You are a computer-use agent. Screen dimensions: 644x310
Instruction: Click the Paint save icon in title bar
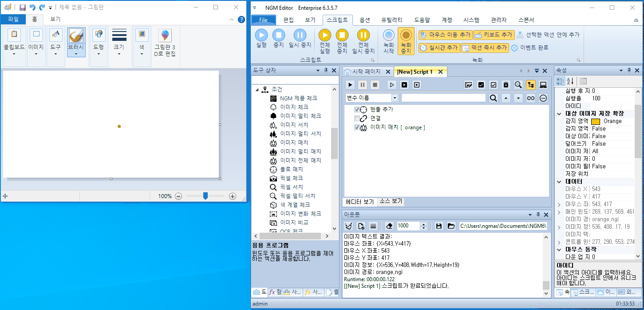22,8
